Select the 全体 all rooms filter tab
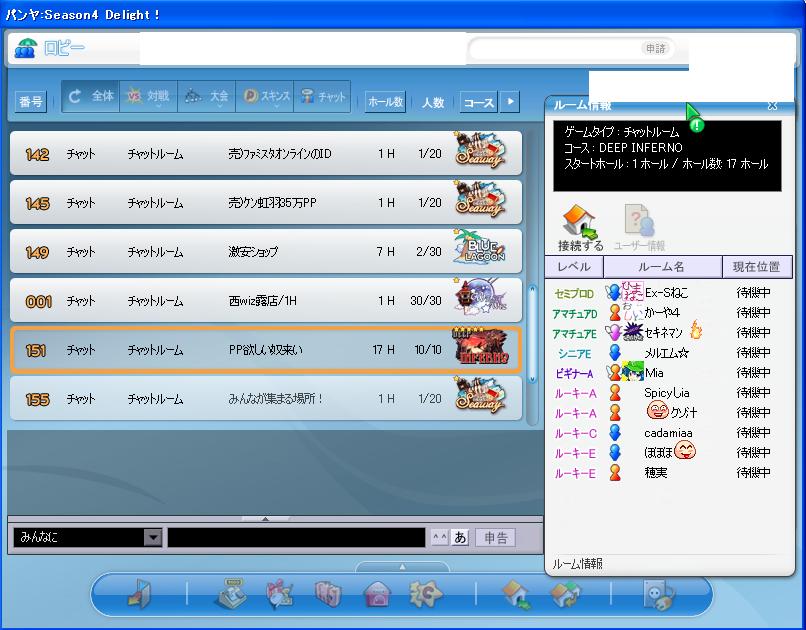Image resolution: width=806 pixels, height=630 pixels. point(91,96)
